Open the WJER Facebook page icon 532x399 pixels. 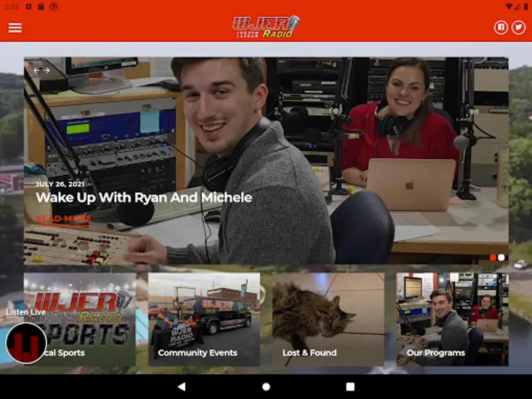[501, 27]
